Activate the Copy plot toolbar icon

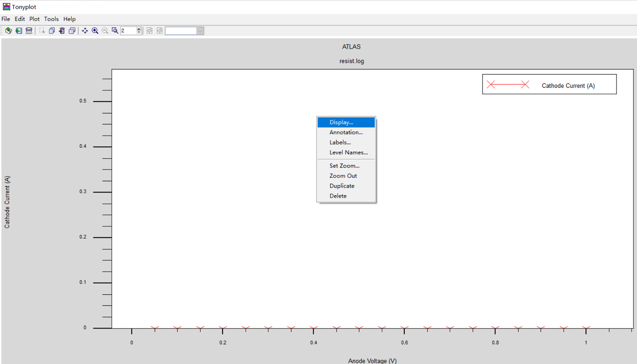pos(51,30)
